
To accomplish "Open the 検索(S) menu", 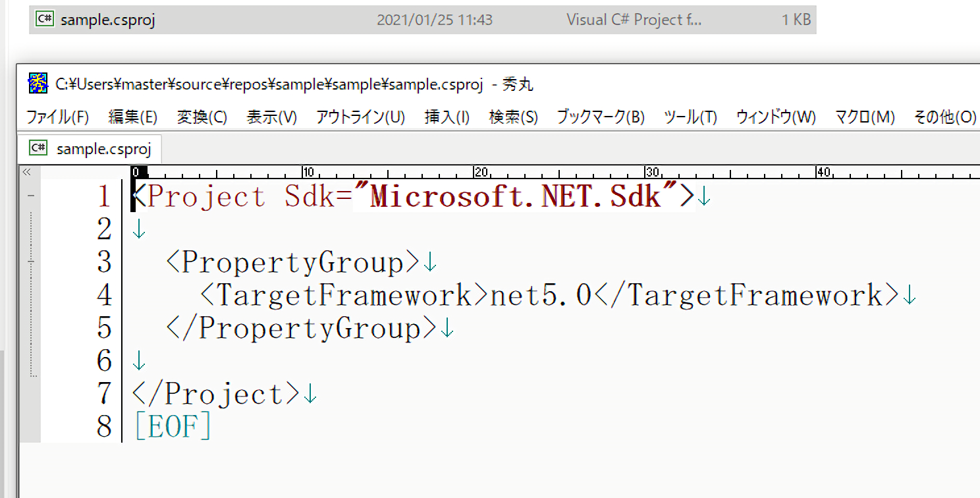I will tap(513, 117).
